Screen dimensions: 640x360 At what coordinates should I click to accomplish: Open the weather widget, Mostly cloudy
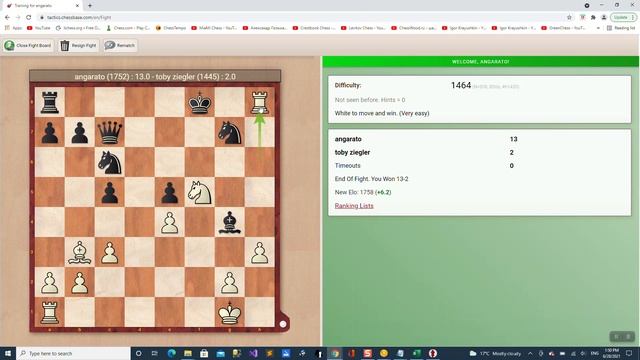click(495, 353)
